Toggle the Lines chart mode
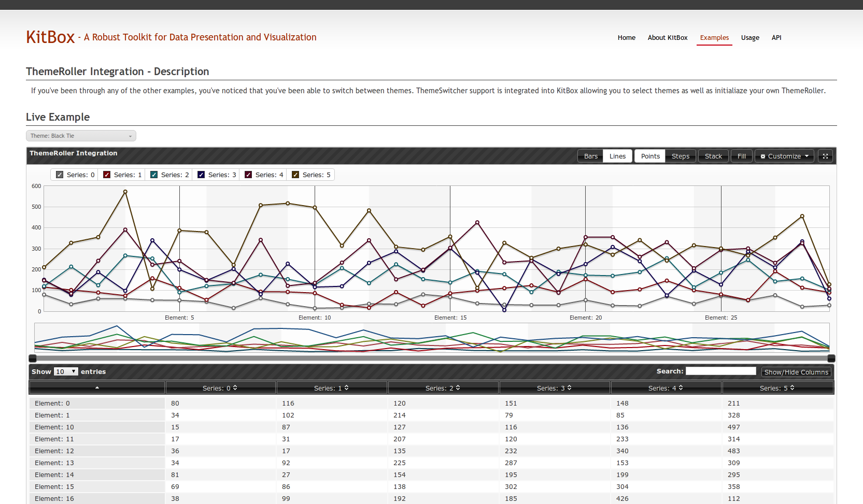Viewport: 863px width, 504px height. pos(617,156)
